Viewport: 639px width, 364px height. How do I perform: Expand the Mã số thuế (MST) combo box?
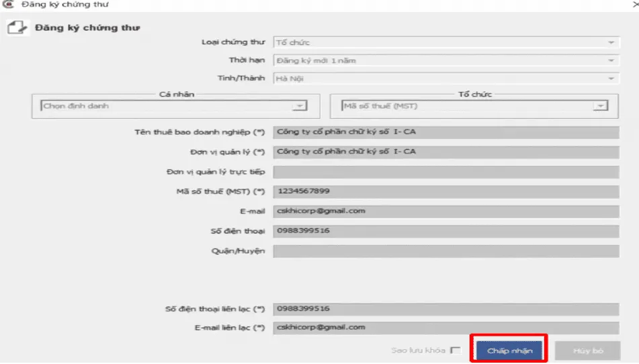click(x=474, y=106)
